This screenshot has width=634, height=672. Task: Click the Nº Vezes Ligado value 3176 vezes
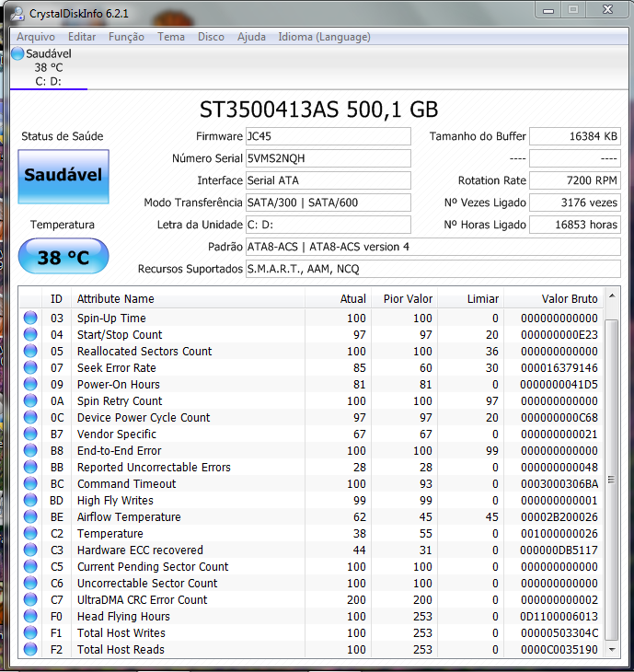[x=575, y=203]
